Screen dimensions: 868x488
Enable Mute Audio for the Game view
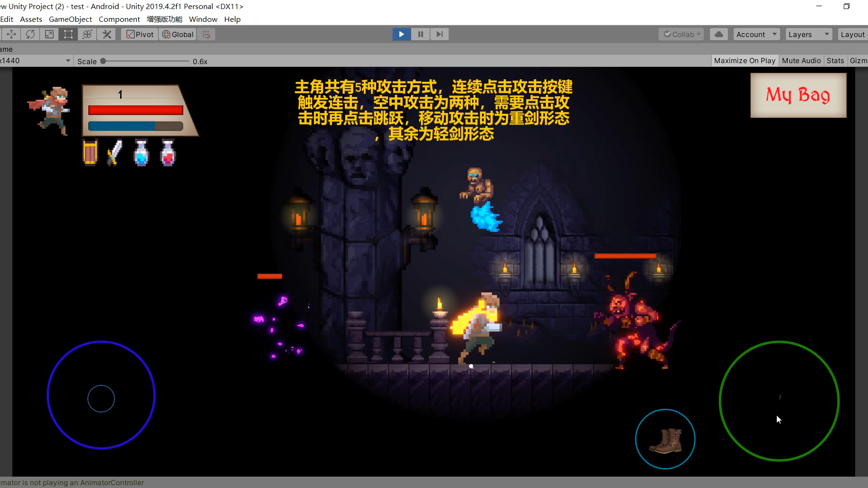(801, 60)
